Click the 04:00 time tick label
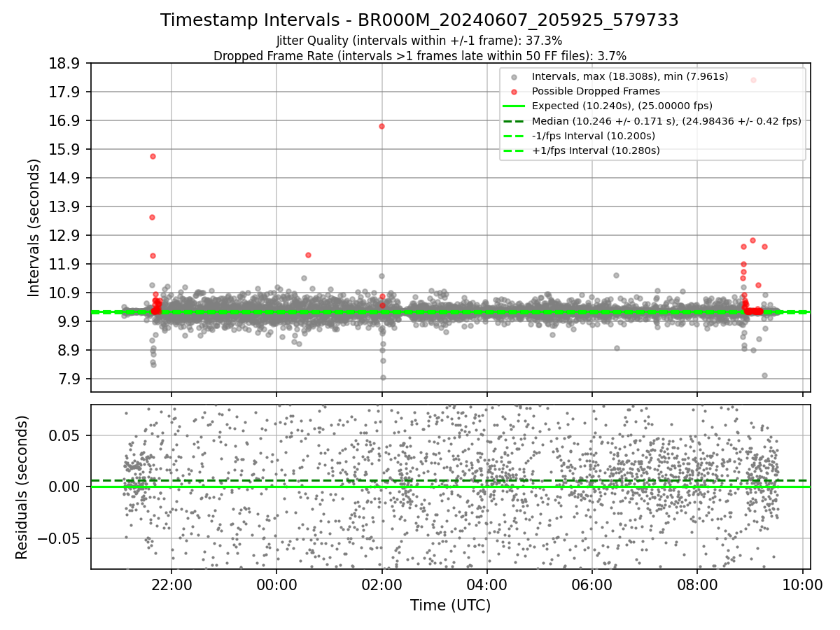Screen dimensions: 840x630 pyautogui.click(x=486, y=584)
